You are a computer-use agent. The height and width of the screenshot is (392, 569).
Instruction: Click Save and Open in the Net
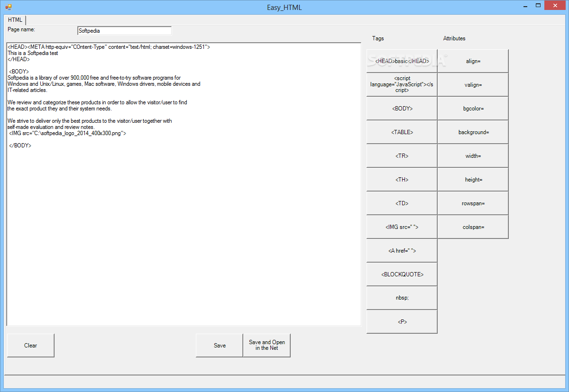tap(267, 346)
